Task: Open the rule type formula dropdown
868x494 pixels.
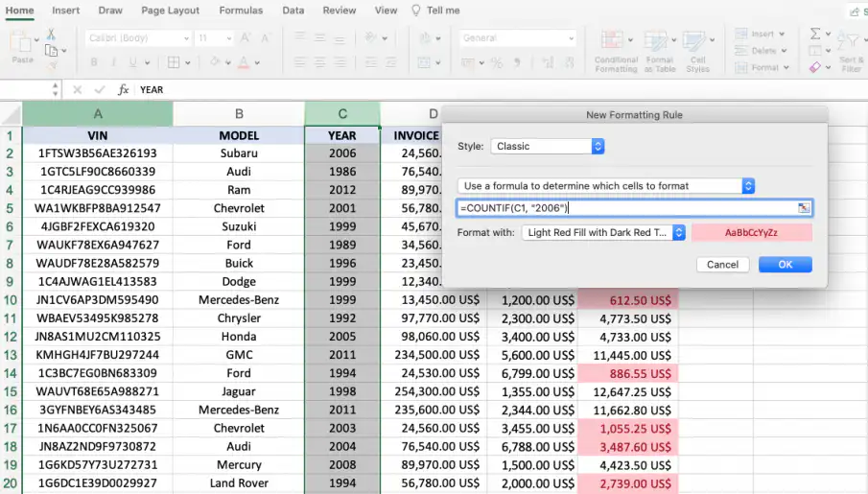Action: (606, 186)
